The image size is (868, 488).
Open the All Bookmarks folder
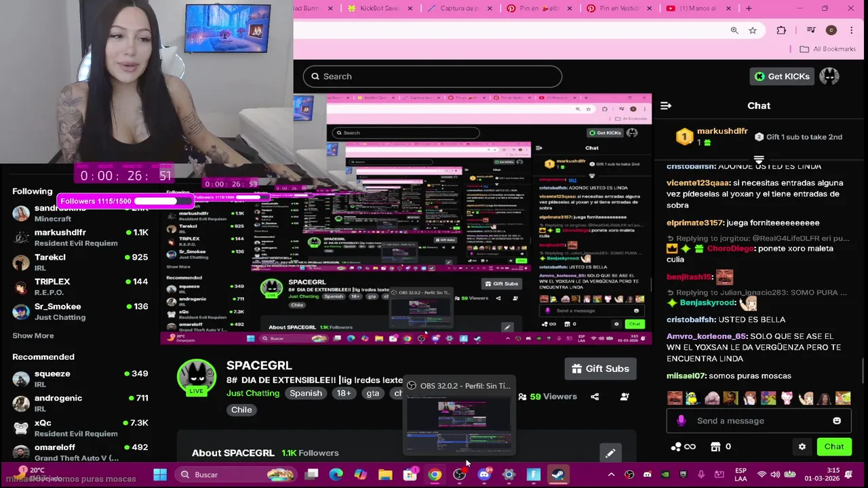827,49
